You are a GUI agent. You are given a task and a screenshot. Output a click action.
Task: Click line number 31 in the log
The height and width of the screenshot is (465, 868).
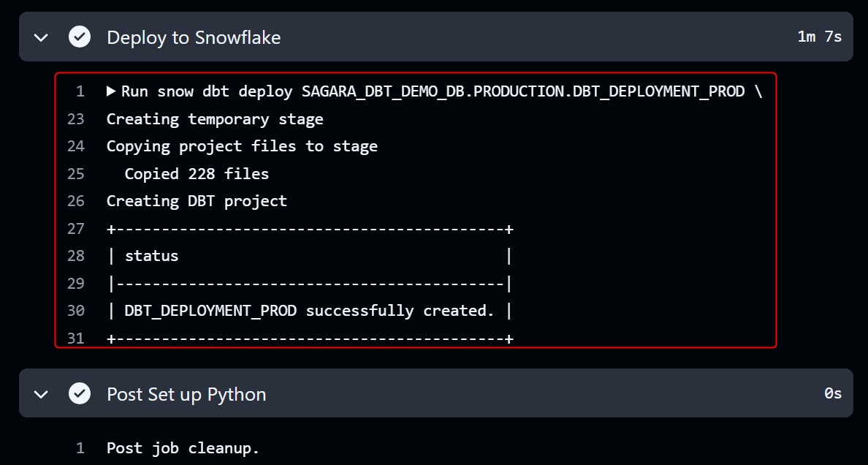(x=76, y=338)
